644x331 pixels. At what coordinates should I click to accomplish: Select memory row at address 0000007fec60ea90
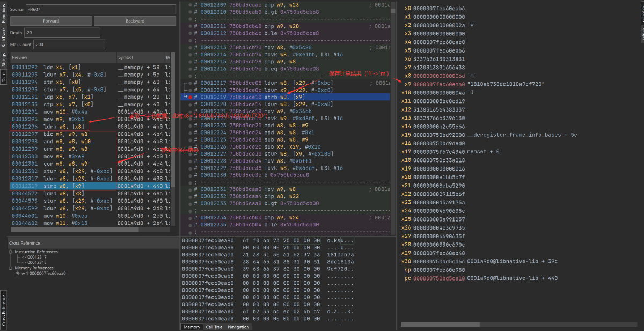(x=268, y=241)
